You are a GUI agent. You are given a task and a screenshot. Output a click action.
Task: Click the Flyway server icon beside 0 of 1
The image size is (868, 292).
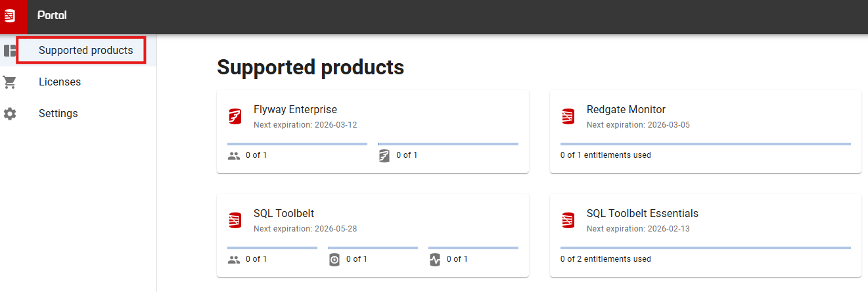[384, 156]
